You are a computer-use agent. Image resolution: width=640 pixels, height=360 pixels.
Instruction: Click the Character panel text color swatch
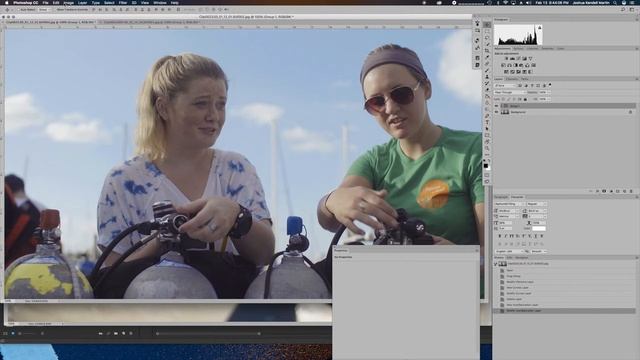(539, 229)
